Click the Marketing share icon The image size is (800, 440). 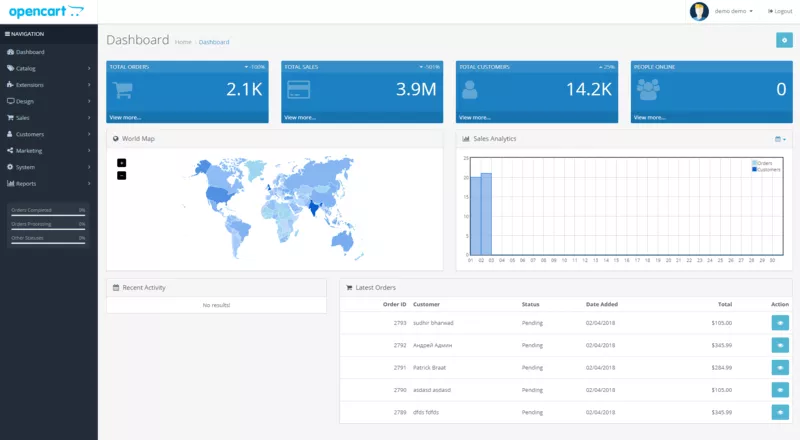tap(10, 151)
